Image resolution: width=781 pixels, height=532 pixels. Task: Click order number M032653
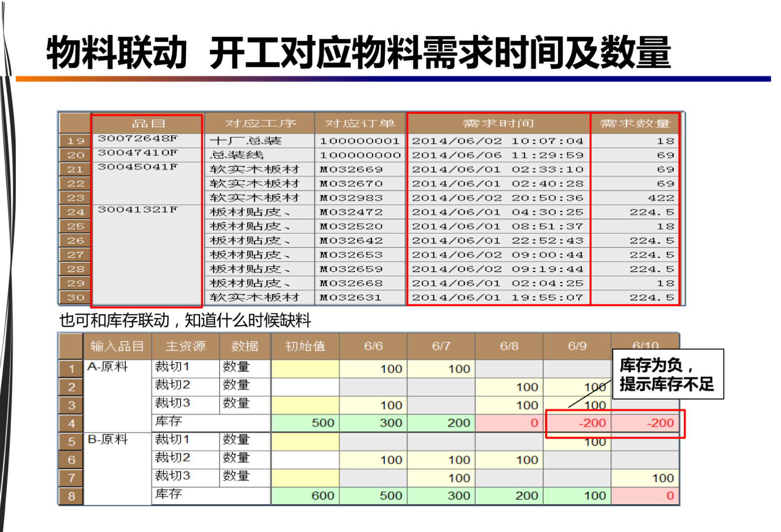(x=360, y=255)
